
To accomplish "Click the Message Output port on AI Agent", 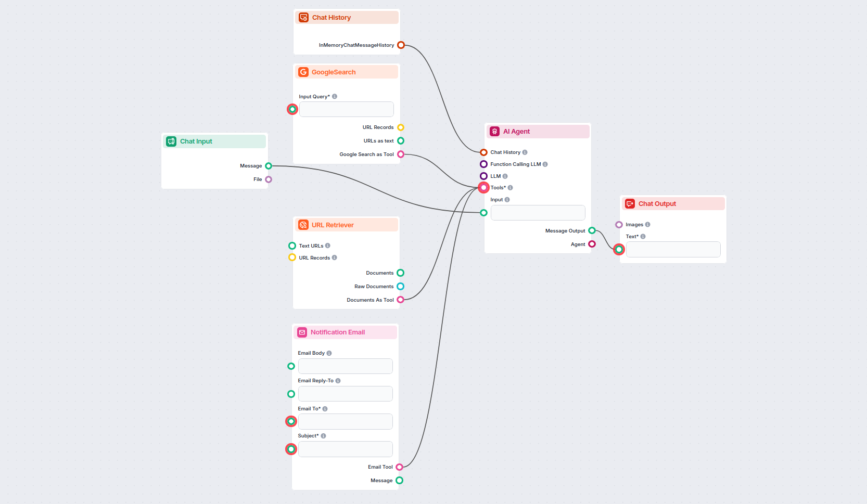I will (592, 230).
